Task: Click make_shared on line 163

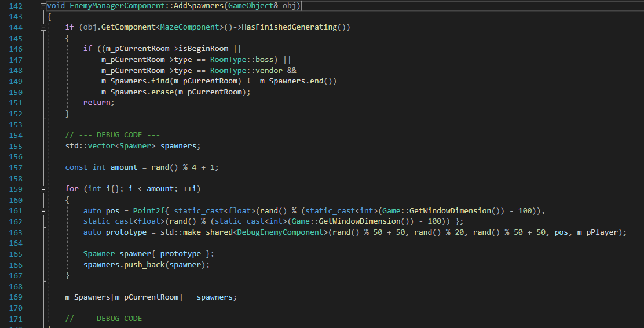Action: pyautogui.click(x=208, y=232)
